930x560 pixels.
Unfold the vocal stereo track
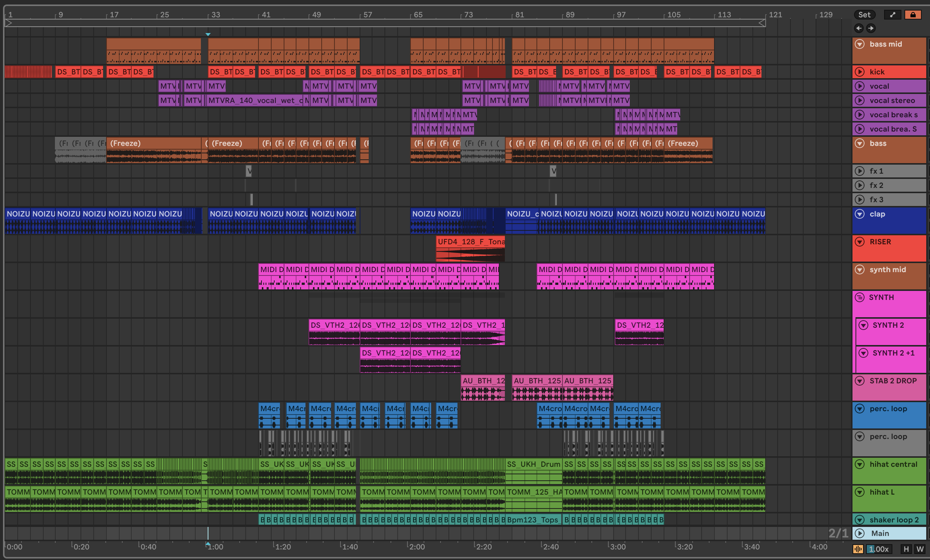pyautogui.click(x=859, y=100)
